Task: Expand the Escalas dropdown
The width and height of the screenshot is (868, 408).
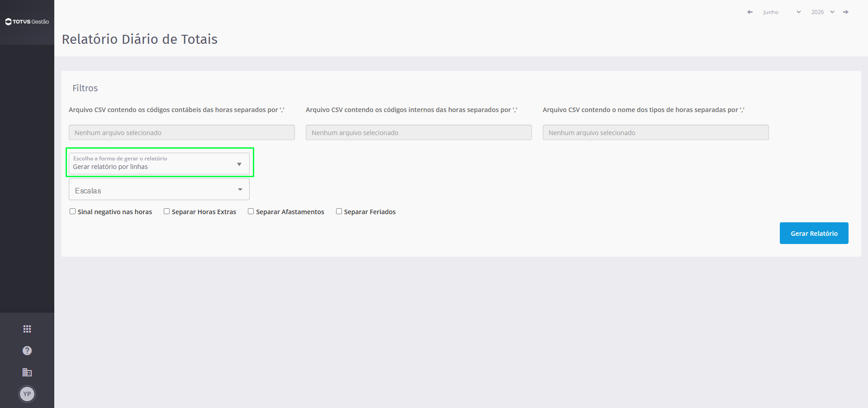Action: coord(159,189)
